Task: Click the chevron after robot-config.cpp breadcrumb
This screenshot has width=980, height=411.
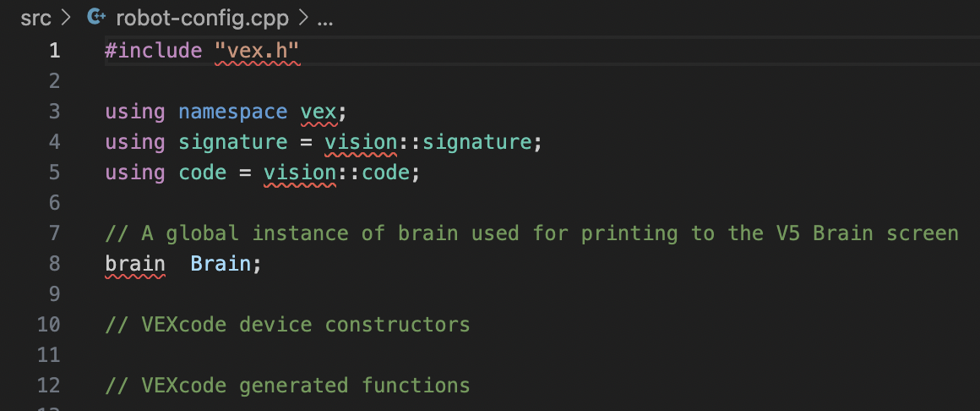Action: coord(304,18)
